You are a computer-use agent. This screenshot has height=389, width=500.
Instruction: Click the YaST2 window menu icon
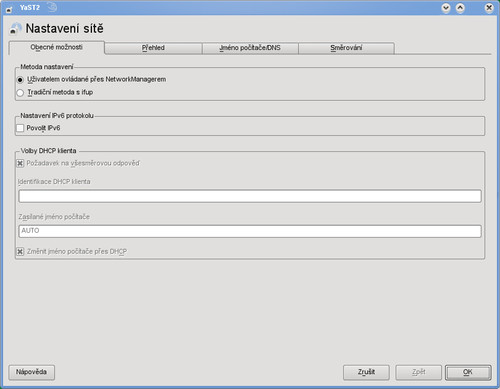coord(9,9)
